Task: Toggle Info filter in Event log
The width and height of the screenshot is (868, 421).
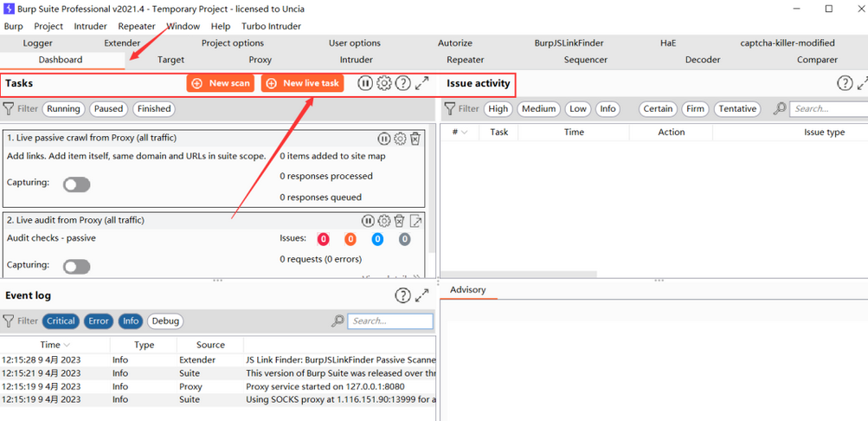Action: click(131, 321)
